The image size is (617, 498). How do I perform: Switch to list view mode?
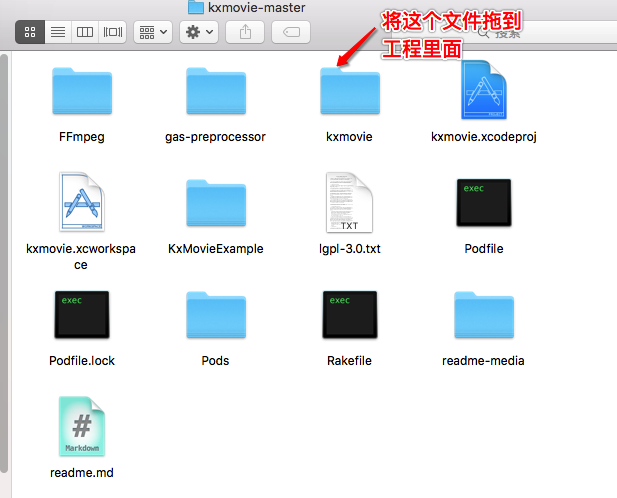58,32
